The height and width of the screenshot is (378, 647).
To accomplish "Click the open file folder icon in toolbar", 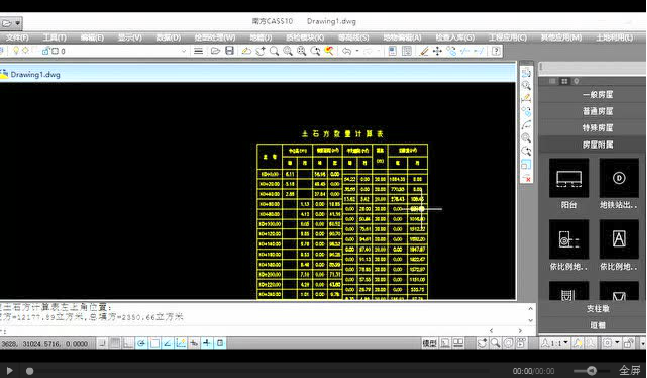I will (215, 51).
